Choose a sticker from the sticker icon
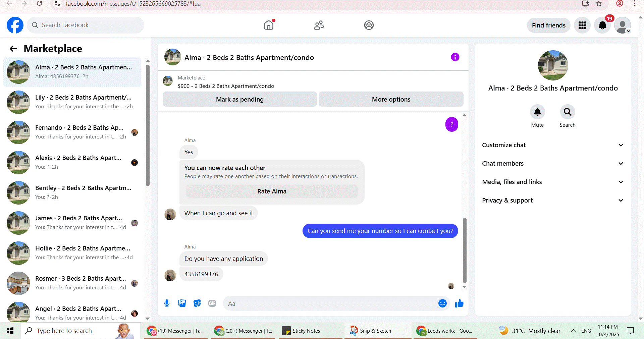The image size is (644, 339). 197,303
